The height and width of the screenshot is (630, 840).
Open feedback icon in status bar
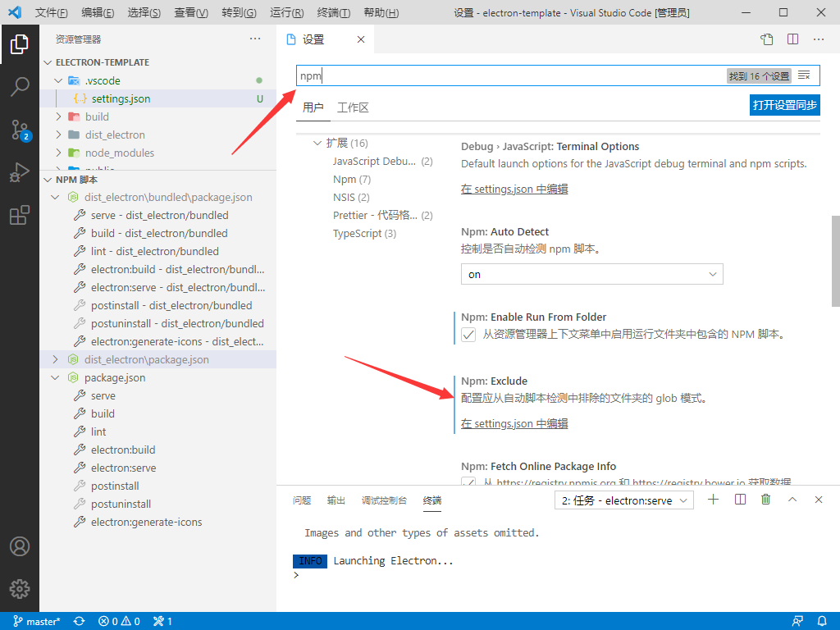click(797, 622)
